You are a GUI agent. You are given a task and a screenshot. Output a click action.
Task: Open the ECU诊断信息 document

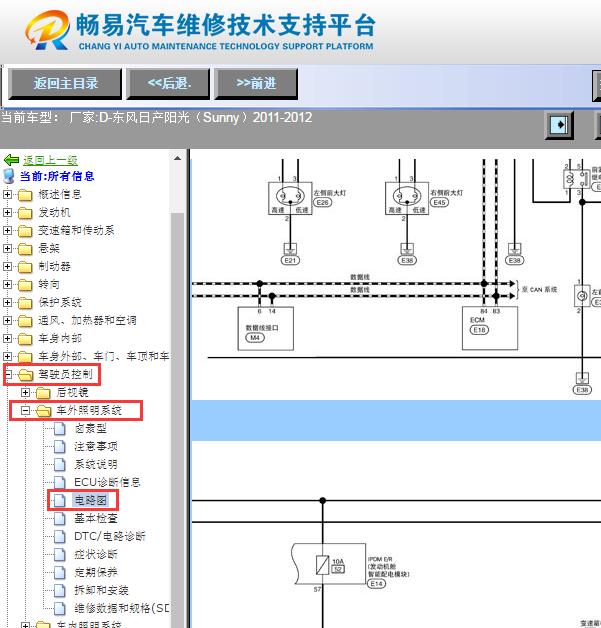click(107, 482)
